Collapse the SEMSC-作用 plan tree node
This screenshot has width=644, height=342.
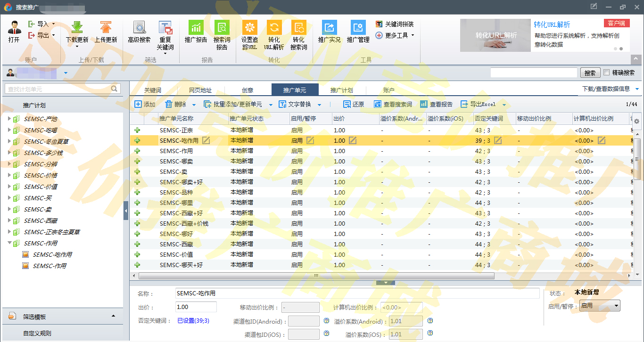(9, 243)
